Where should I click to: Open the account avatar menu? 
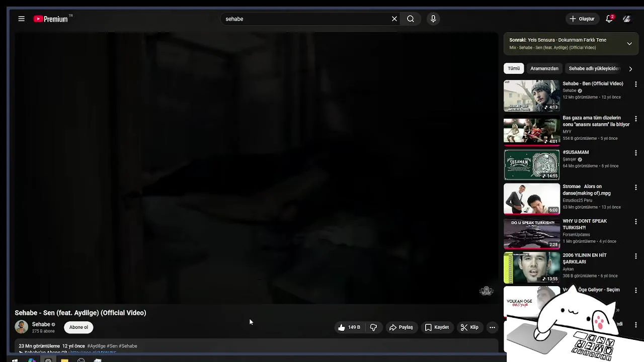627,19
